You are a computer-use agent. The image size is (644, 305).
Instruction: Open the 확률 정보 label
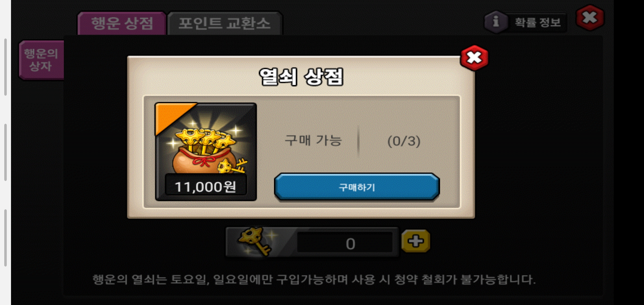pyautogui.click(x=538, y=22)
